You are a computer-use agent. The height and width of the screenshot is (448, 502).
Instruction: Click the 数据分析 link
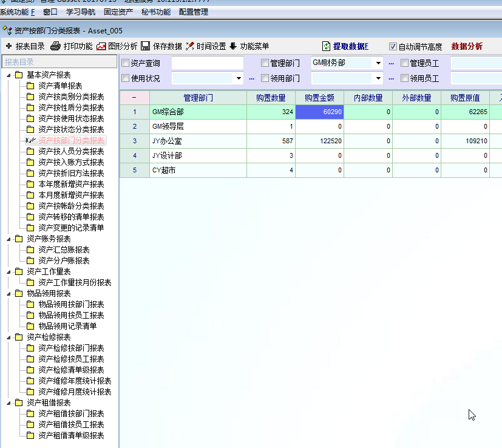(x=467, y=46)
